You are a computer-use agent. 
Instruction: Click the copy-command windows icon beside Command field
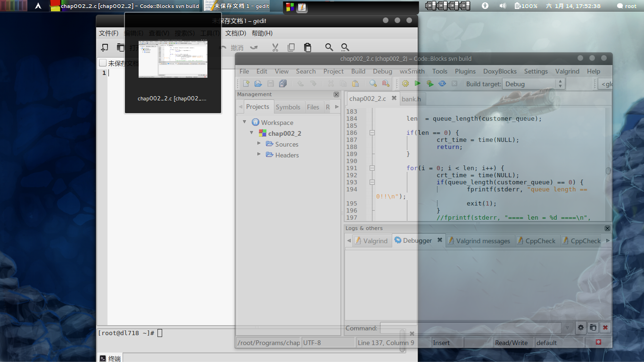(593, 328)
